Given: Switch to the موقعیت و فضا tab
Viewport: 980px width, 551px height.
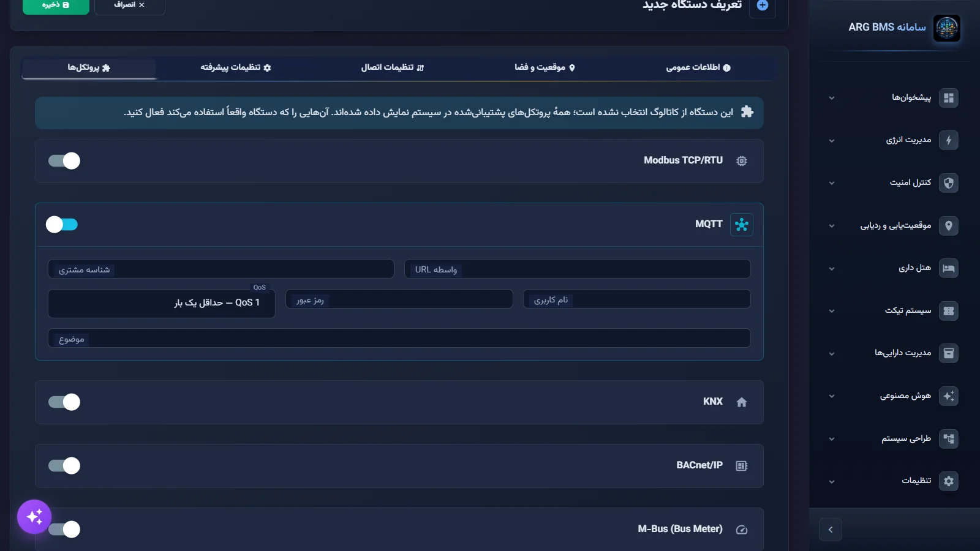Looking at the screenshot, I should (x=545, y=67).
